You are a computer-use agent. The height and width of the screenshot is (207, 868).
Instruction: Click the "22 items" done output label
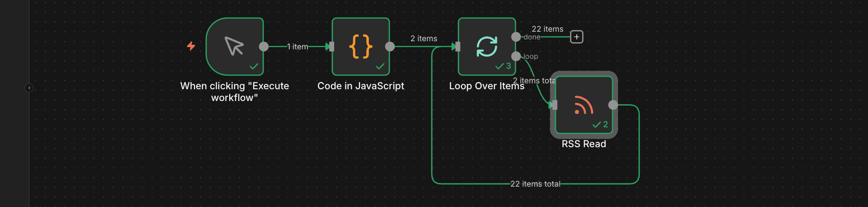547,29
